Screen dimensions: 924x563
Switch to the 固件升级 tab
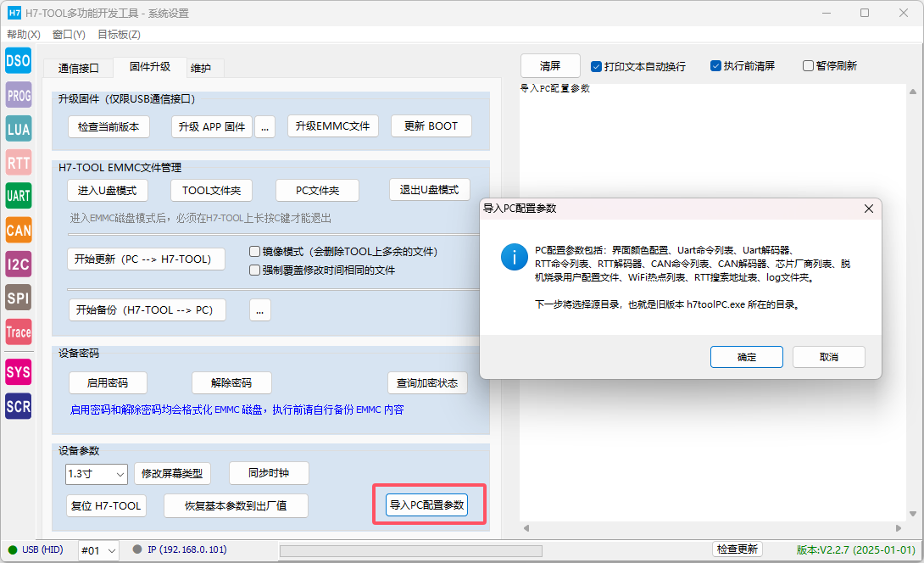coord(150,67)
